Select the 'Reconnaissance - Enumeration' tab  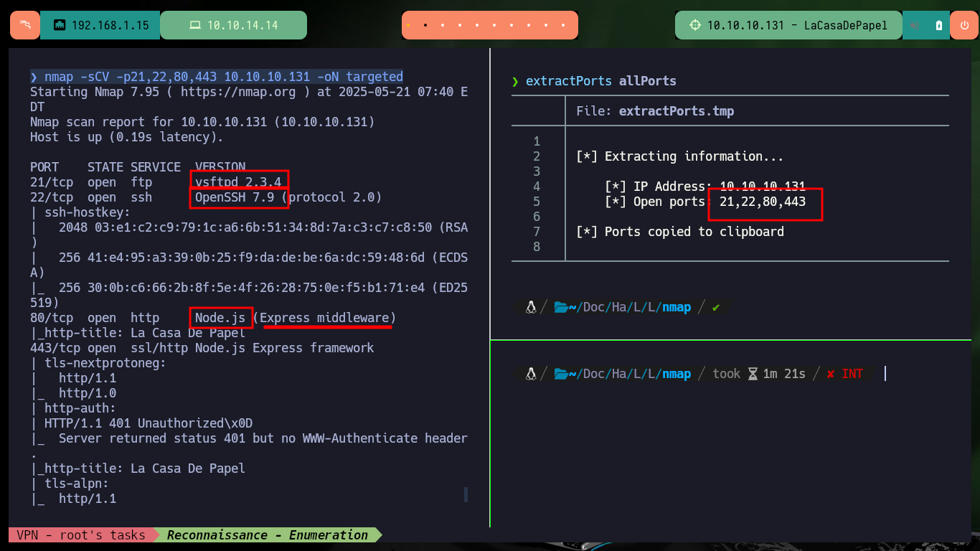(267, 535)
